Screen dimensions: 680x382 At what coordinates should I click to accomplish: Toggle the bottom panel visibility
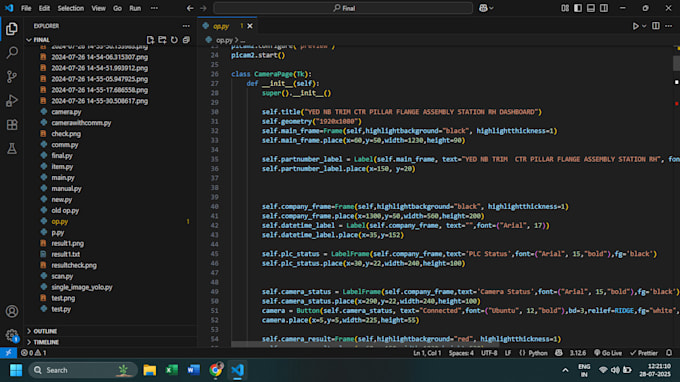coord(591,8)
